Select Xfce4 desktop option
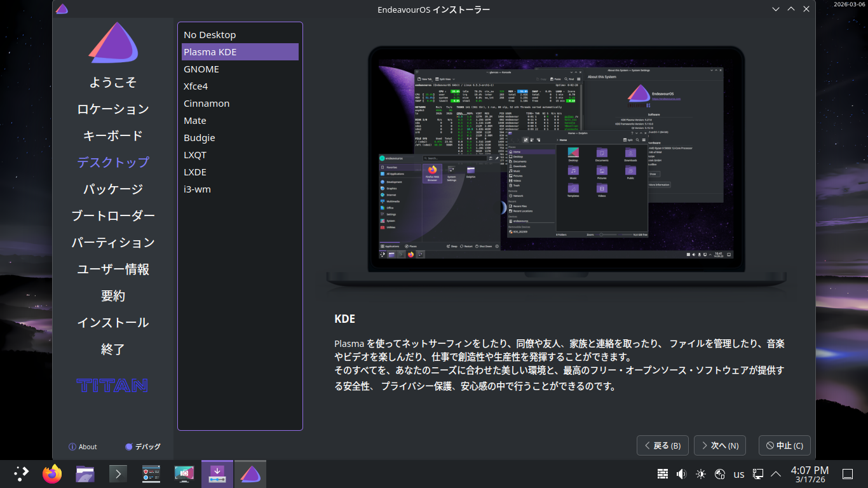This screenshot has width=868, height=488. pos(240,86)
